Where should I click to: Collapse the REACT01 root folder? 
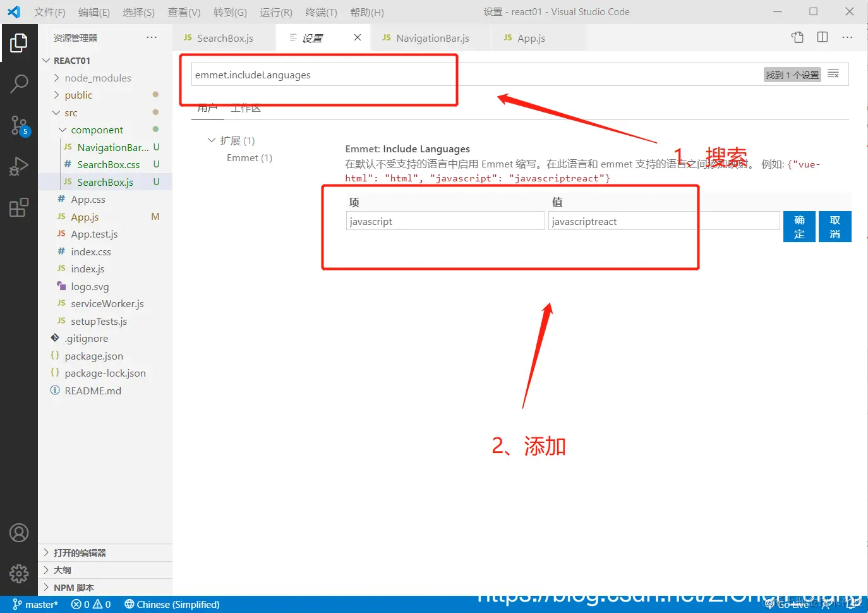(105, 61)
